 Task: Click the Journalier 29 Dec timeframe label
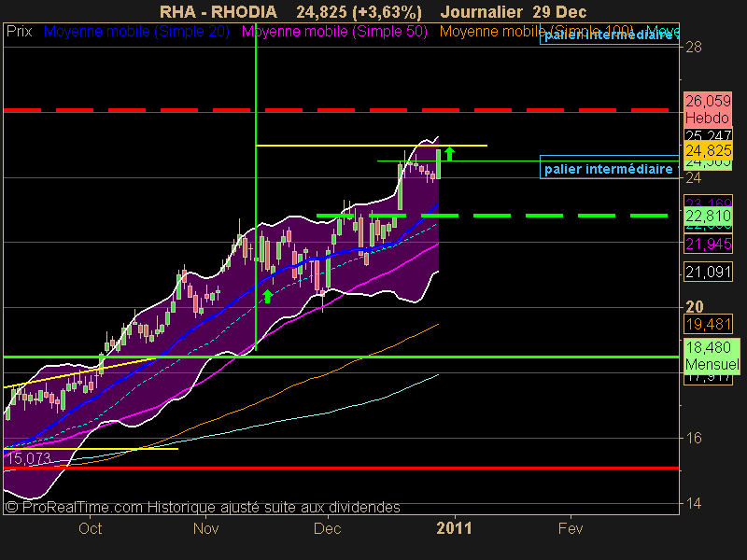513,11
